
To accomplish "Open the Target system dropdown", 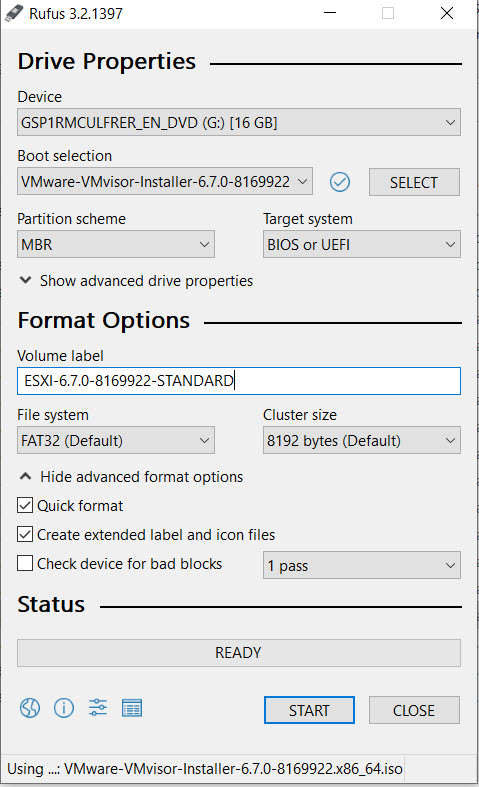I will click(362, 244).
